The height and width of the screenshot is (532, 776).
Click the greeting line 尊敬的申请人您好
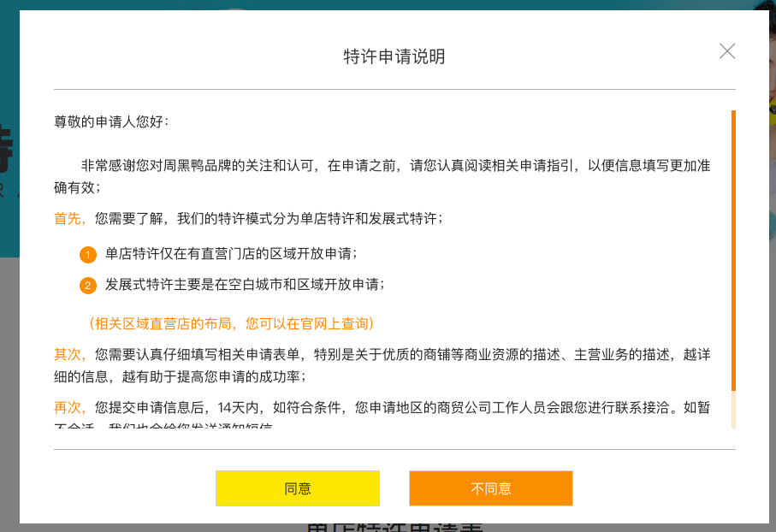(x=111, y=121)
